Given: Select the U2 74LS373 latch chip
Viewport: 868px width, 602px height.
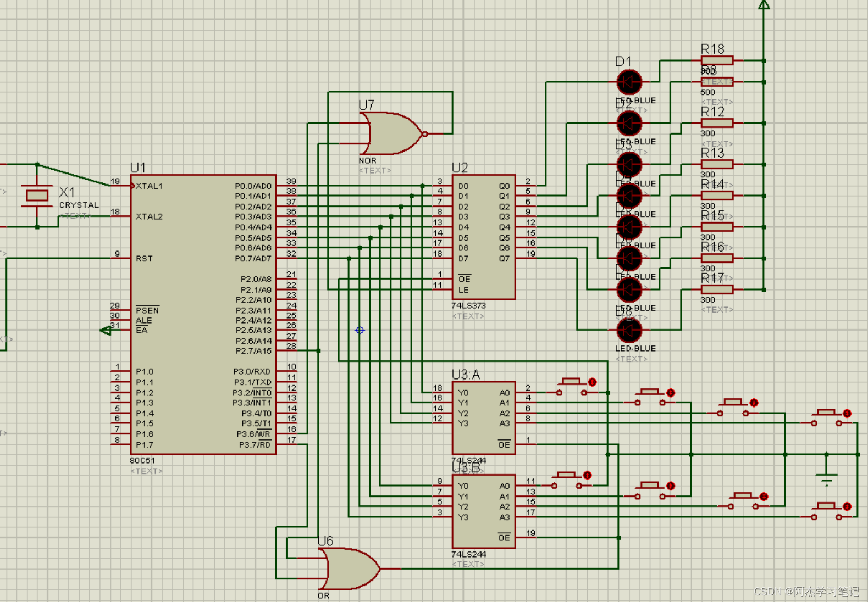Looking at the screenshot, I should pyautogui.click(x=483, y=237).
